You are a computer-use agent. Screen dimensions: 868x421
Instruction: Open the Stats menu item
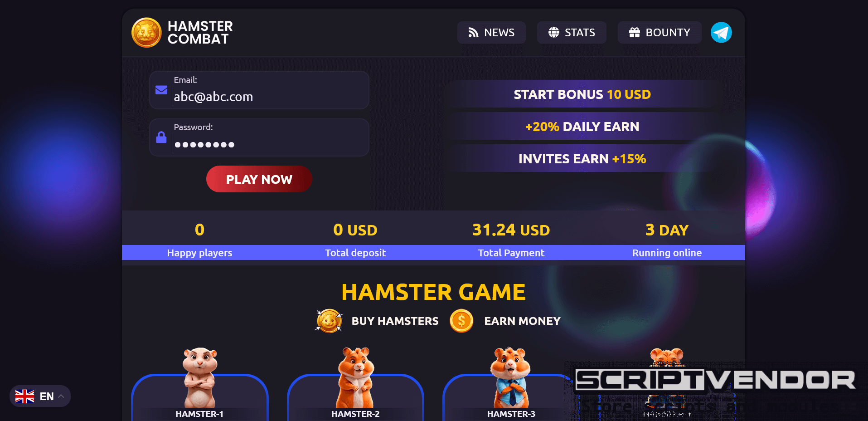click(572, 33)
